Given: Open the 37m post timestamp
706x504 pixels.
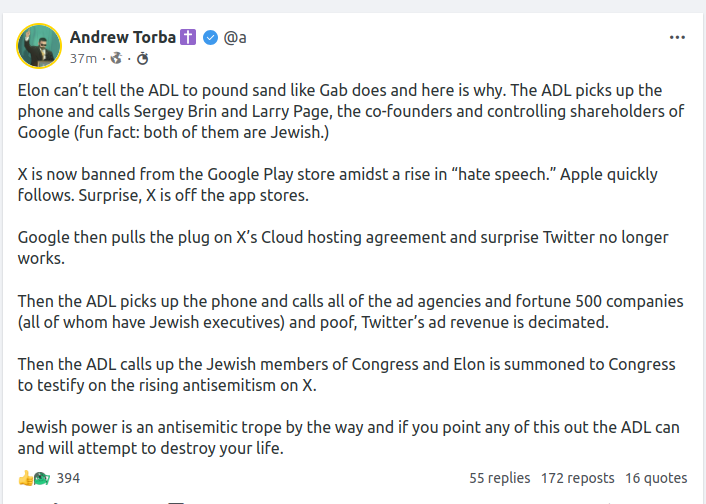Looking at the screenshot, I should click(x=82, y=59).
